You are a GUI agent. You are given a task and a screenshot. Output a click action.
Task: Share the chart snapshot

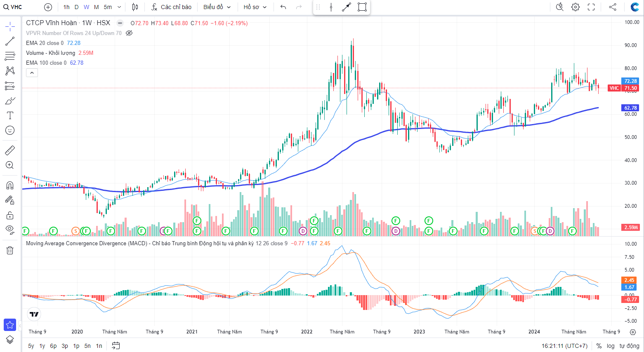(613, 7)
